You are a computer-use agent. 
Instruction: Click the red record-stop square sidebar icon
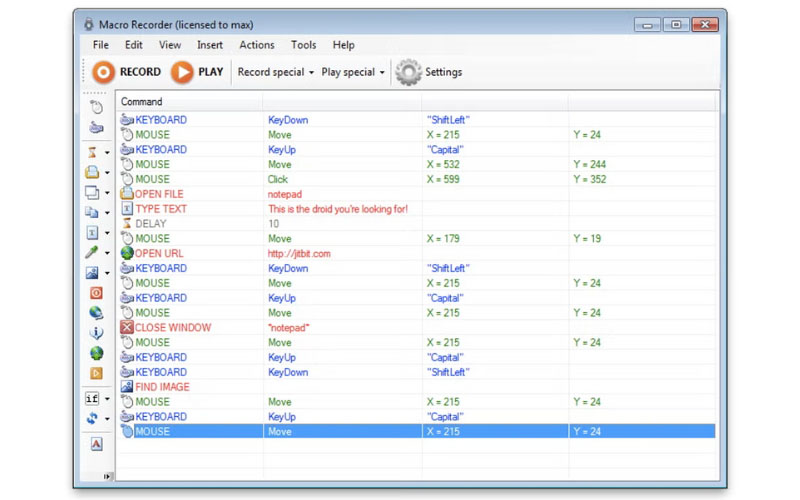(96, 293)
